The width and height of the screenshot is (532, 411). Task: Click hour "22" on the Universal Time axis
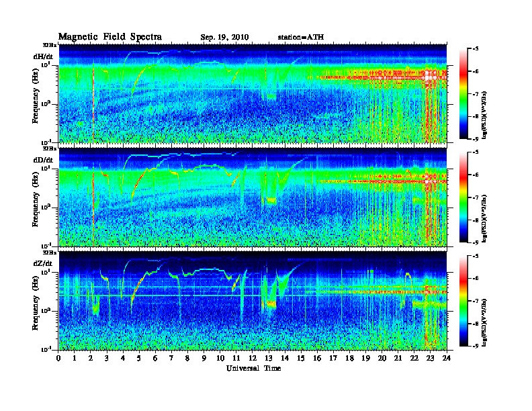(x=414, y=358)
